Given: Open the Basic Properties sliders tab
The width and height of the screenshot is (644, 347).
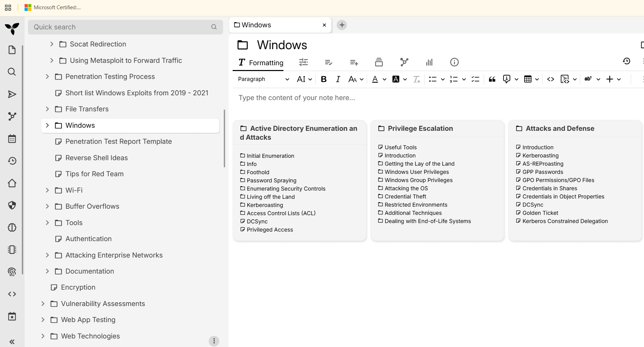Looking at the screenshot, I should [x=304, y=62].
